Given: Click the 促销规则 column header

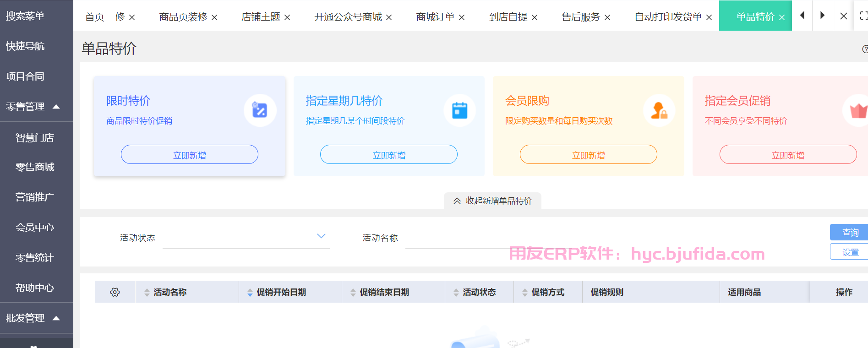Looking at the screenshot, I should pos(606,292).
